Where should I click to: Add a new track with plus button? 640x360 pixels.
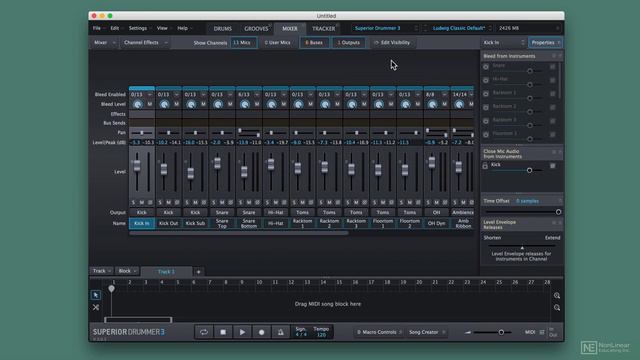point(198,272)
